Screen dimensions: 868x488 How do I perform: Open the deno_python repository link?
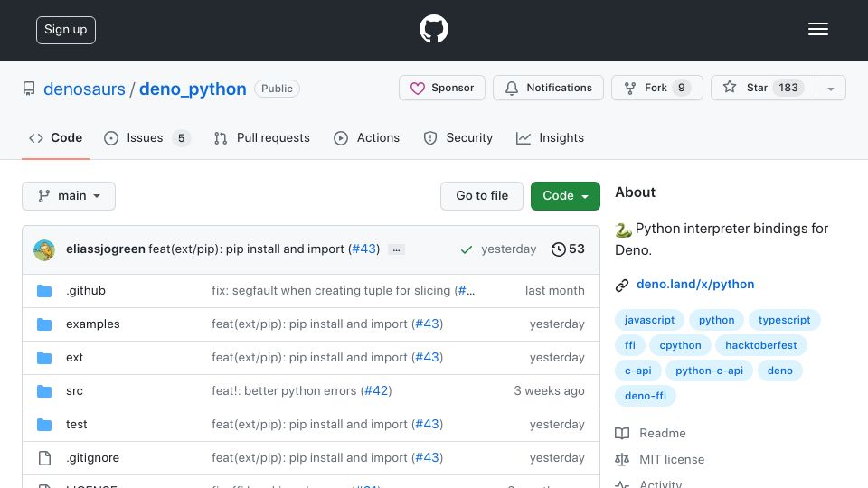(x=193, y=89)
